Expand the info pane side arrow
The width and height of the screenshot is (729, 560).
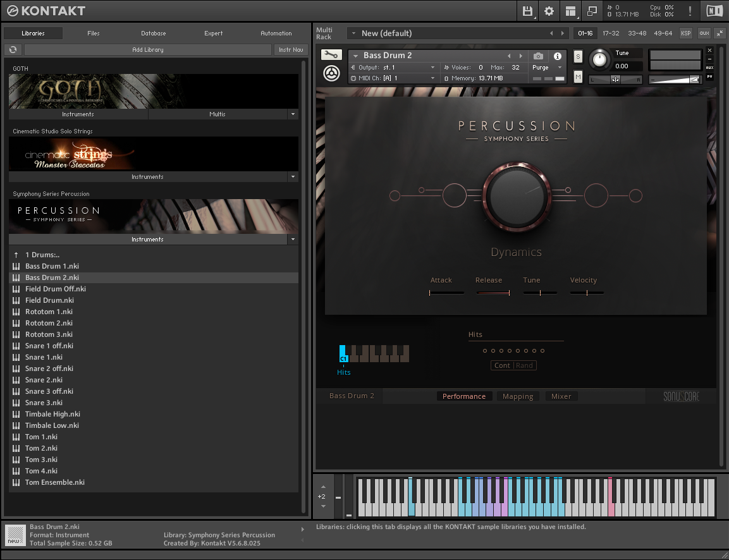[x=303, y=529]
